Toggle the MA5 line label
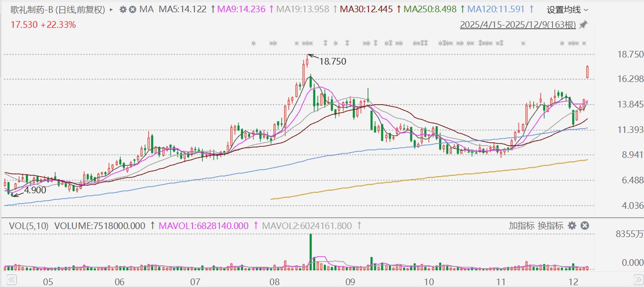 pyautogui.click(x=183, y=9)
